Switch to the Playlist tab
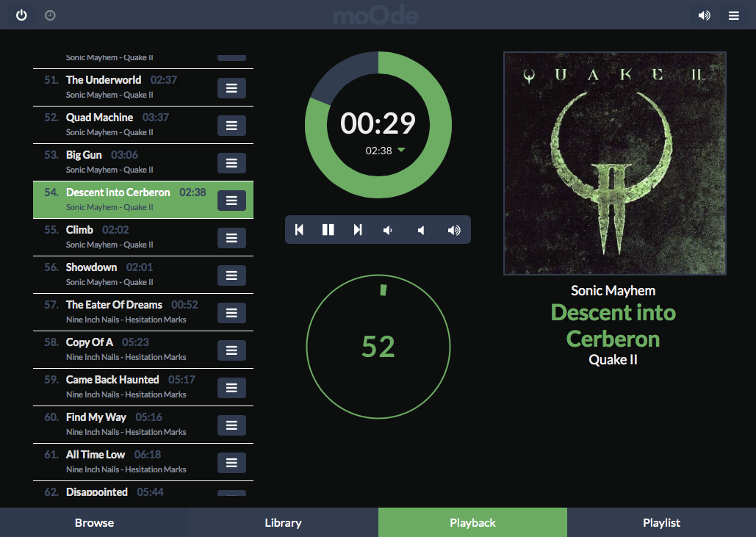The height and width of the screenshot is (537, 756). point(661,522)
